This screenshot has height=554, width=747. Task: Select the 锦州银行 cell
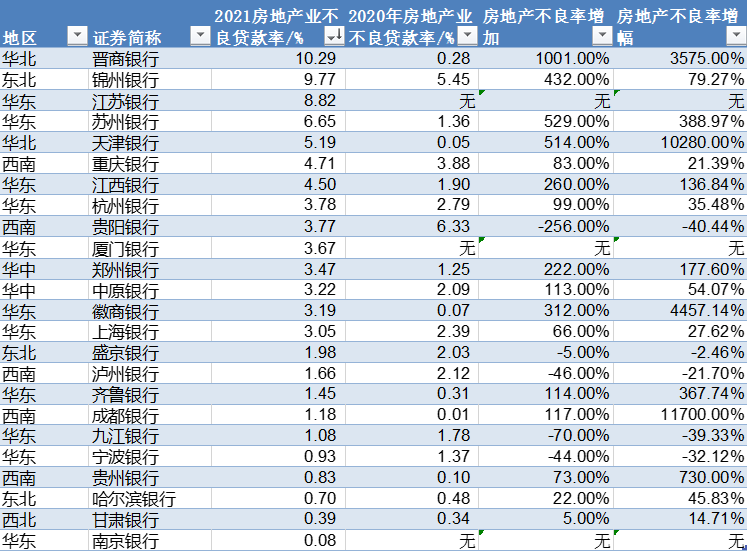click(x=150, y=79)
